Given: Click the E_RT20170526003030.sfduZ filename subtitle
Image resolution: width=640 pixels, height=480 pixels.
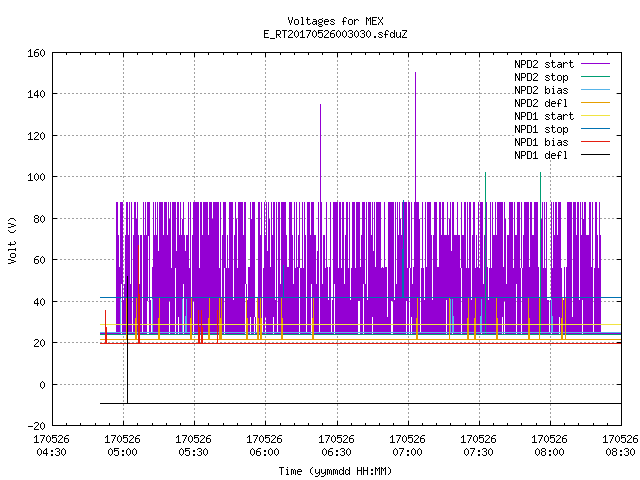Looking at the screenshot, I should pyautogui.click(x=335, y=34).
